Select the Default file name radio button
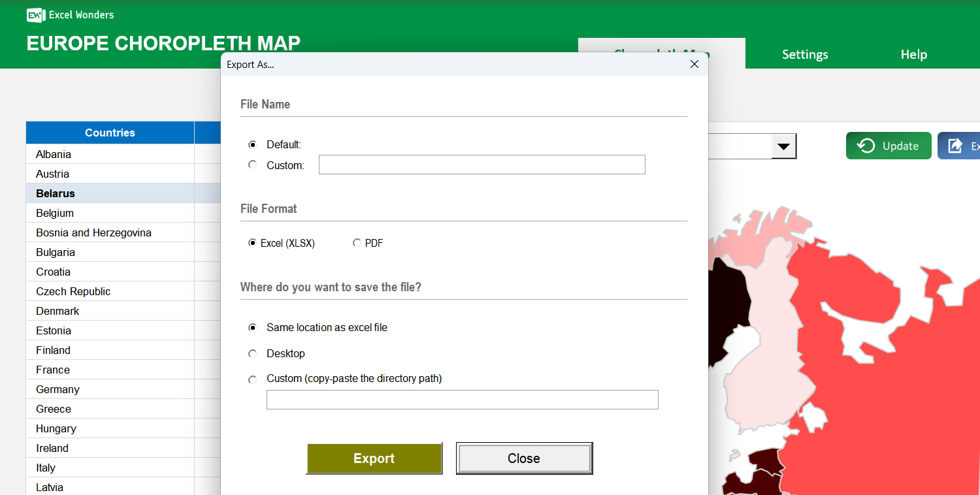Image resolution: width=980 pixels, height=495 pixels. (252, 144)
